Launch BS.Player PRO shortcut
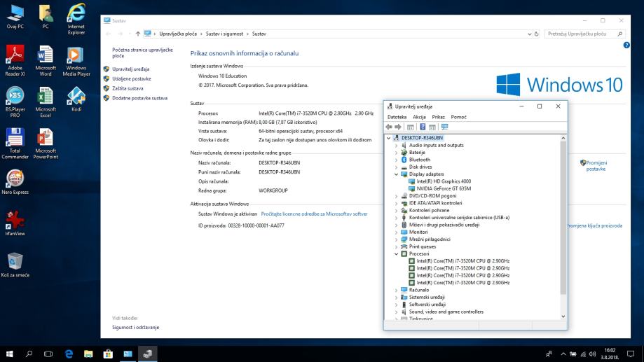 (15, 96)
